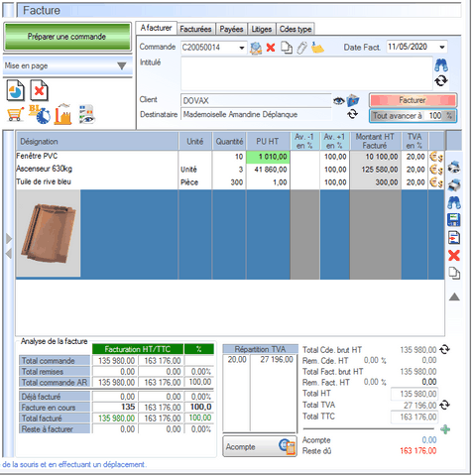The height and width of the screenshot is (476, 473).
Task: Click the red X next to Commande field
Action: point(271,48)
